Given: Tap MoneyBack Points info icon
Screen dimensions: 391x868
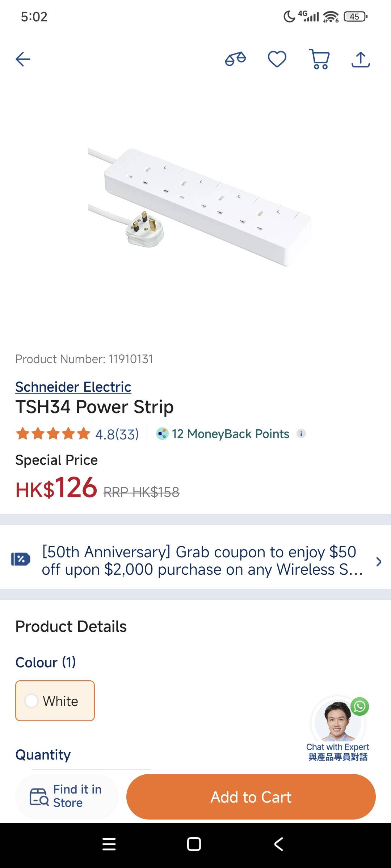Looking at the screenshot, I should pyautogui.click(x=301, y=433).
